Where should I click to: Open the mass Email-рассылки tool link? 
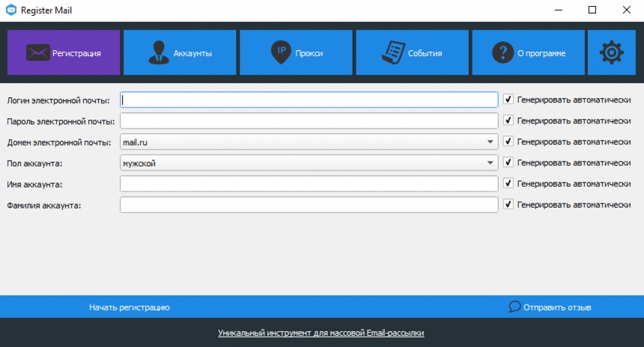pyautogui.click(x=321, y=333)
